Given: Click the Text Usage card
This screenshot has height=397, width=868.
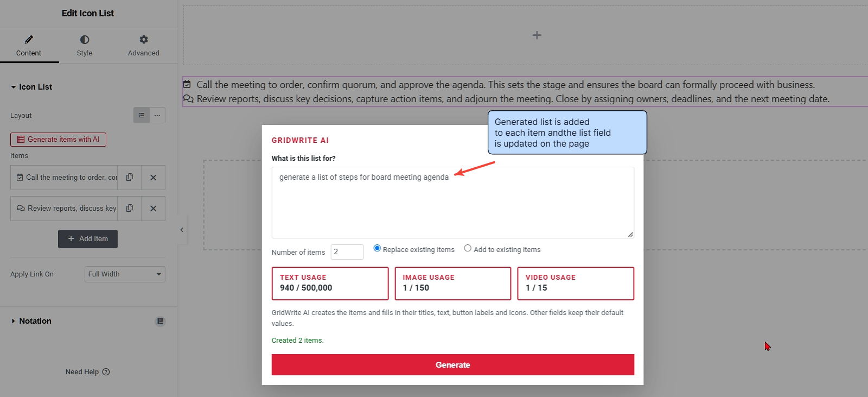Looking at the screenshot, I should (330, 283).
